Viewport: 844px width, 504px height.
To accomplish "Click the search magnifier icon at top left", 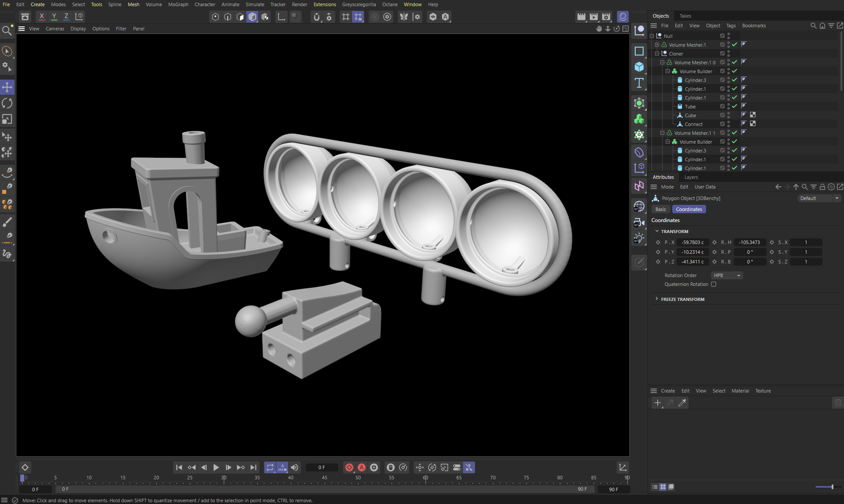I will 7,30.
